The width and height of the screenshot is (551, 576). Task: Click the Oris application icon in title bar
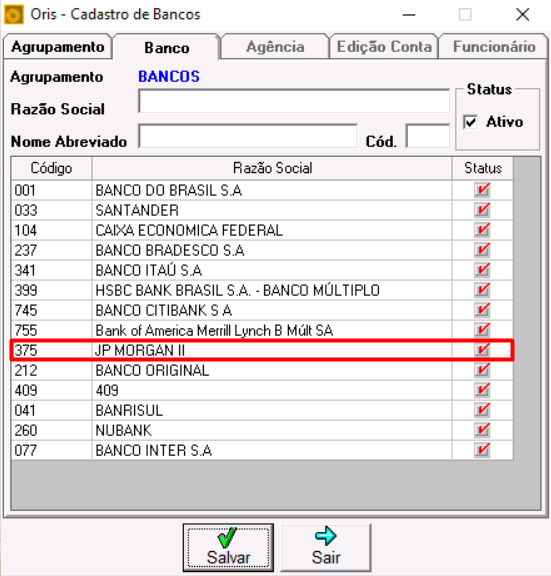tap(14, 15)
